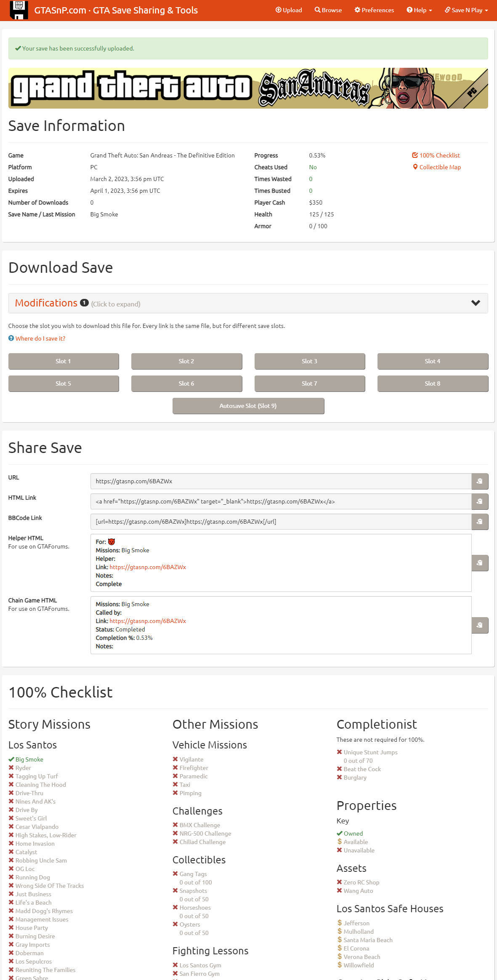Click 'Paramedic' vehicle mission text
Image resolution: width=497 pixels, height=980 pixels.
pyautogui.click(x=194, y=776)
